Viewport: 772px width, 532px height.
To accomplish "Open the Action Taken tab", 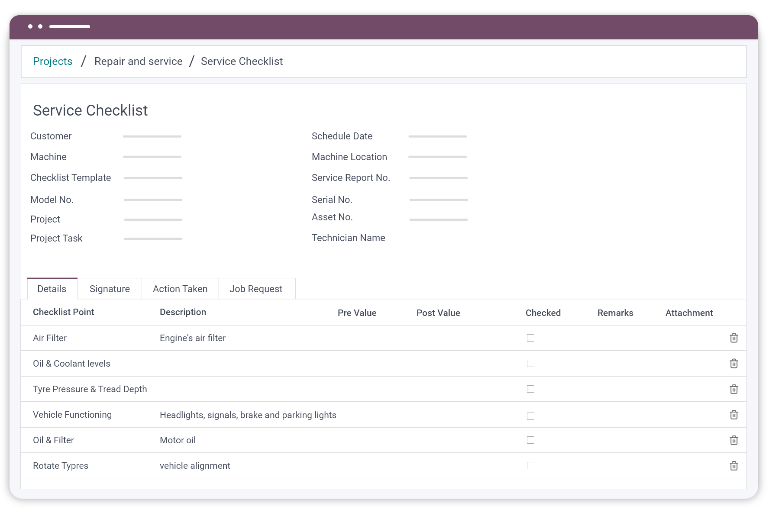I will (180, 289).
